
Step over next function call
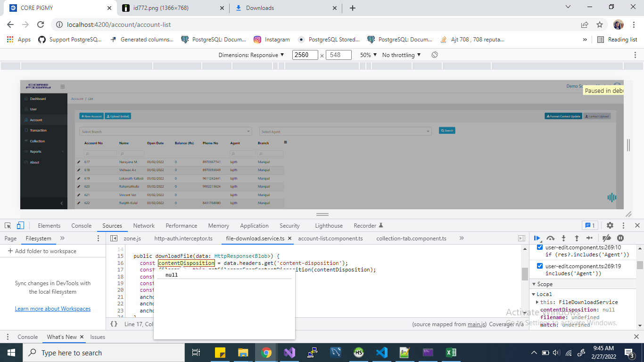550,238
